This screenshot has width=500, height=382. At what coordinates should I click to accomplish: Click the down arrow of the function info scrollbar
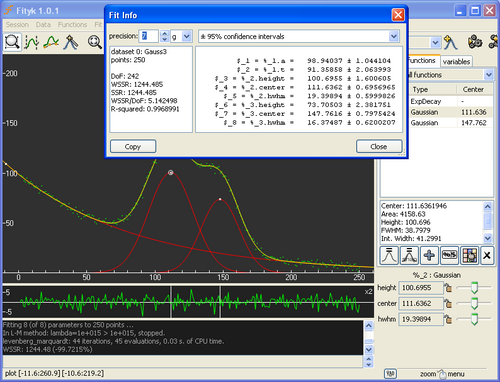point(487,238)
